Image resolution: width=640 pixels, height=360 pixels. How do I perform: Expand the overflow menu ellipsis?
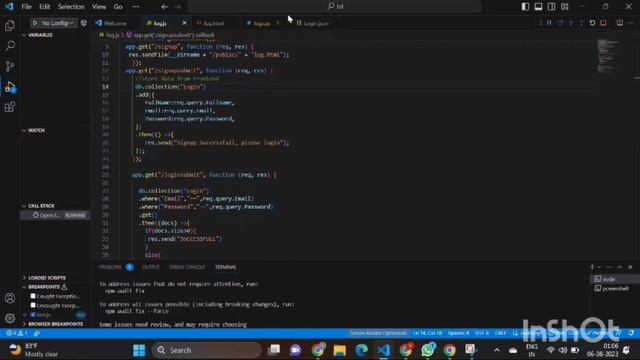click(136, 7)
